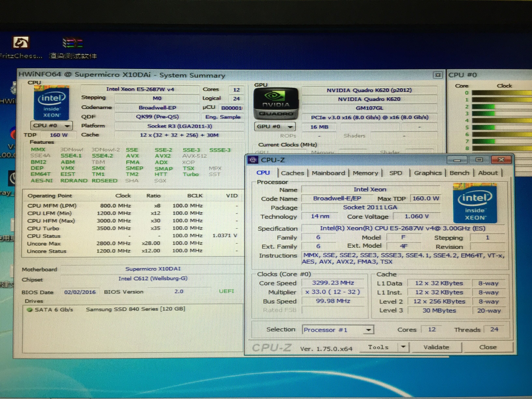
Task: Switch to the Bench tab
Action: [459, 173]
